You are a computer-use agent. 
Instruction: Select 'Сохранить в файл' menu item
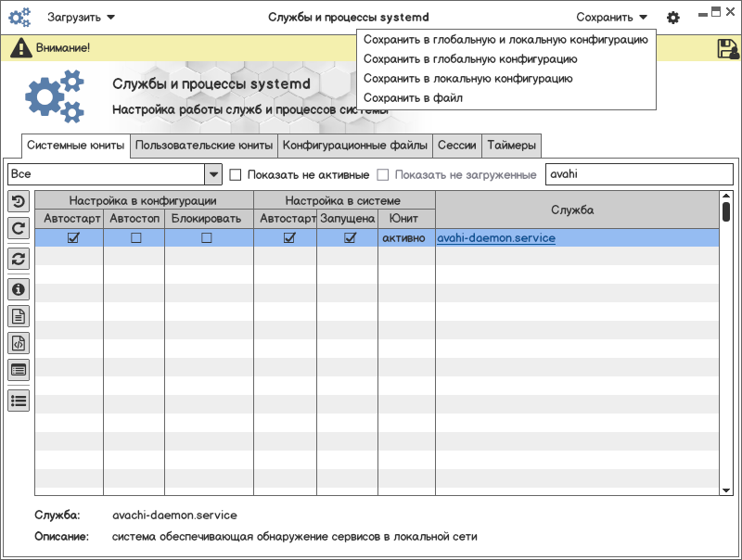coord(413,97)
